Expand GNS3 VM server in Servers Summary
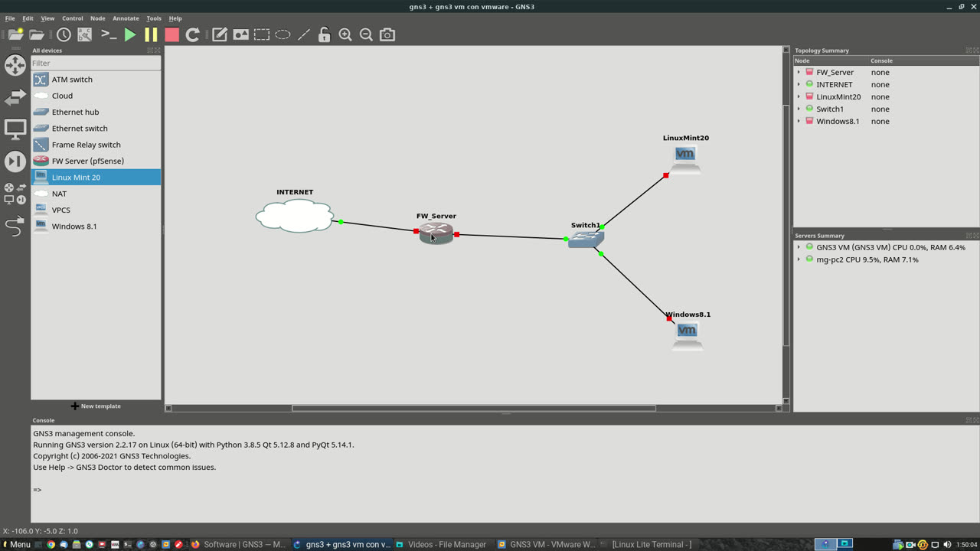This screenshot has width=980, height=551. pos(799,248)
